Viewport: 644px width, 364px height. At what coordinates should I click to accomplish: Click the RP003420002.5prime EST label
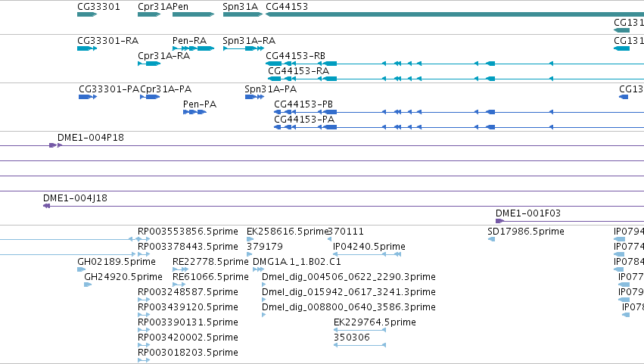[188, 338]
